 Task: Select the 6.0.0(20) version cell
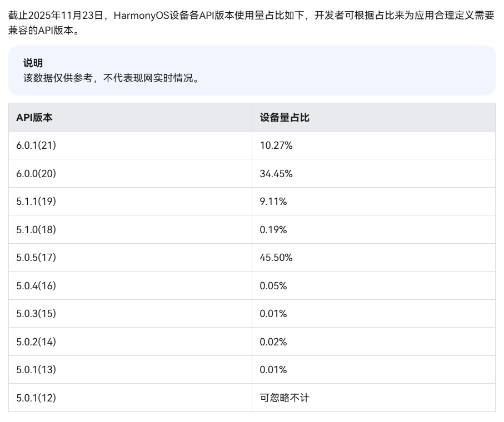[x=36, y=174]
